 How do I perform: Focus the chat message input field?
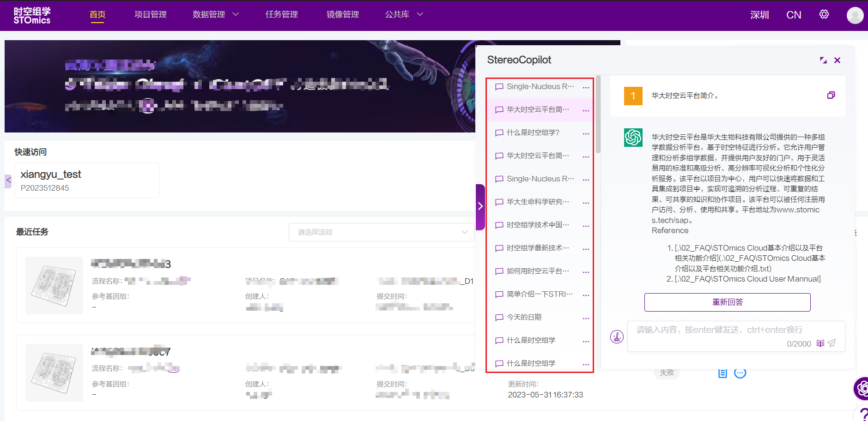(x=721, y=330)
